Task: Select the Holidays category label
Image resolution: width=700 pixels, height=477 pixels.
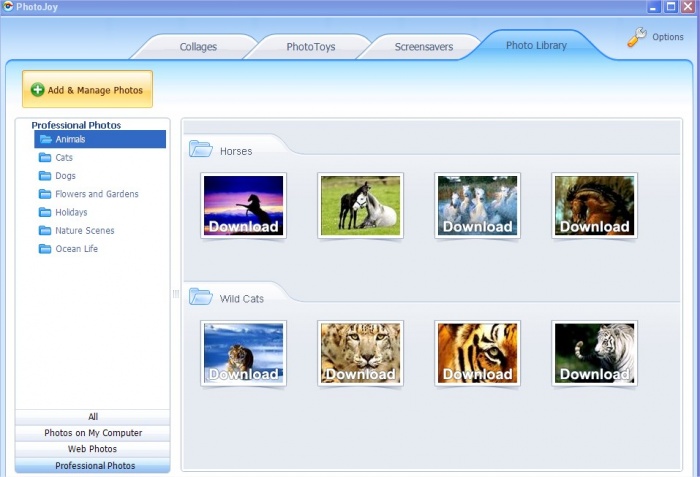Action: click(x=71, y=213)
